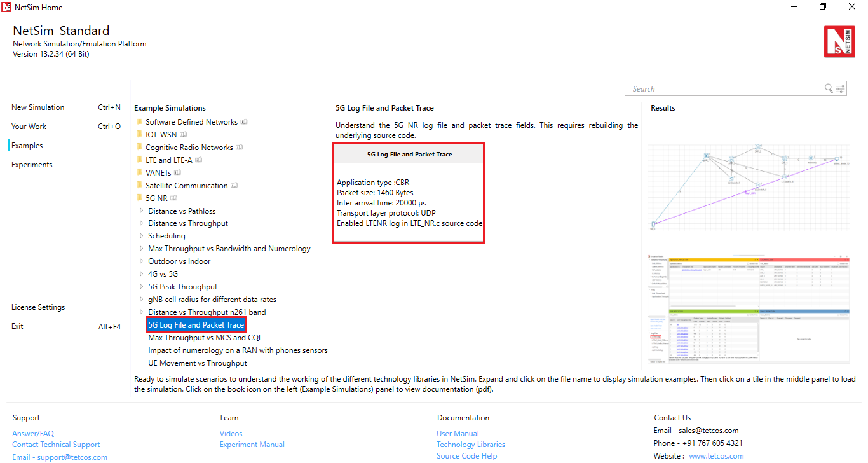Visit www.tetcos.com website link
Viewport: 868px width, 463px height.
(x=716, y=456)
